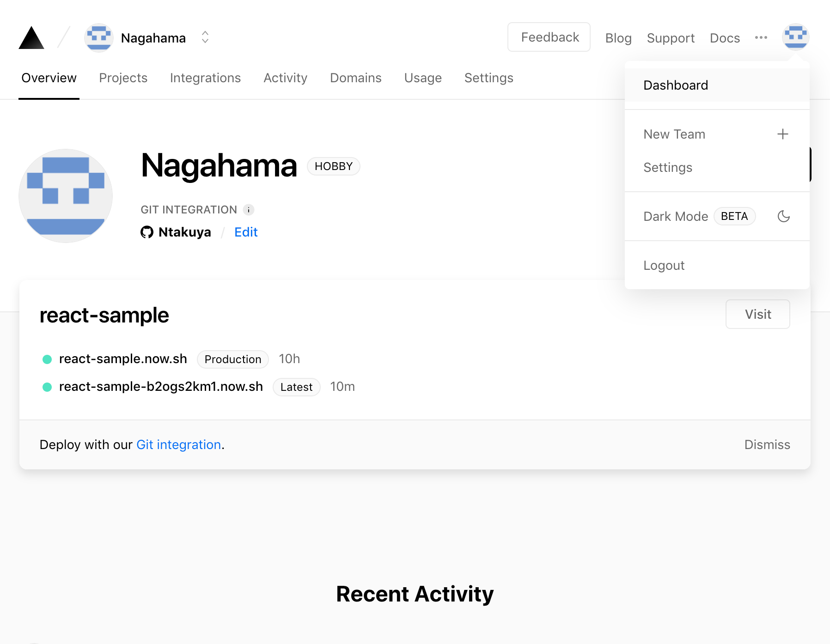Click the GitHub icon next to Ntakuya

(x=147, y=232)
